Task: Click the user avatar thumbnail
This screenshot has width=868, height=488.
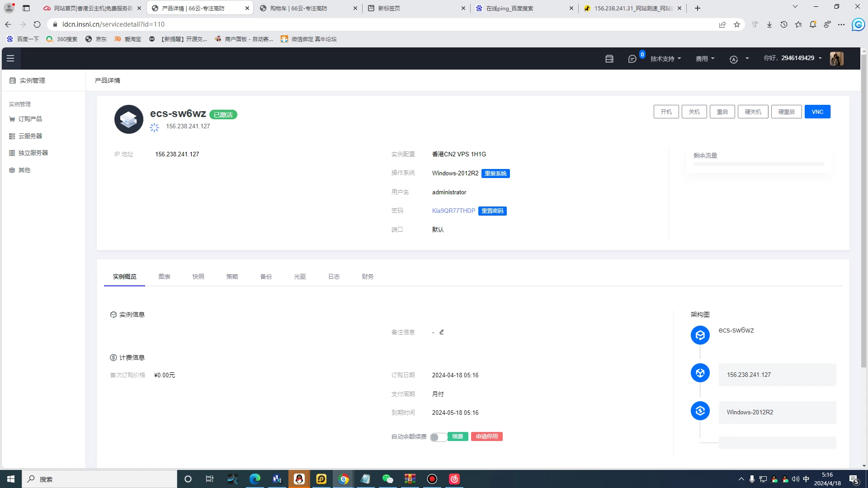Action: point(836,58)
